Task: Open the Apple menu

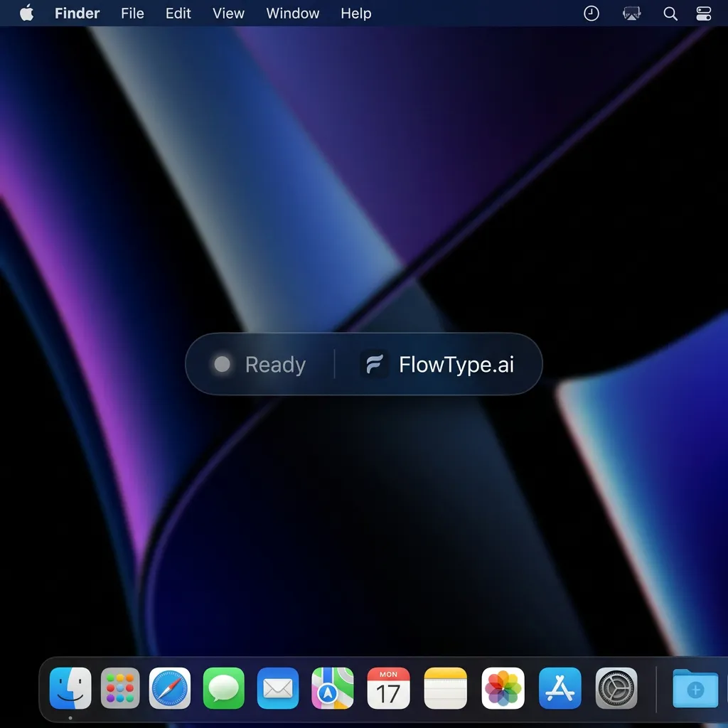Action: coord(26,13)
